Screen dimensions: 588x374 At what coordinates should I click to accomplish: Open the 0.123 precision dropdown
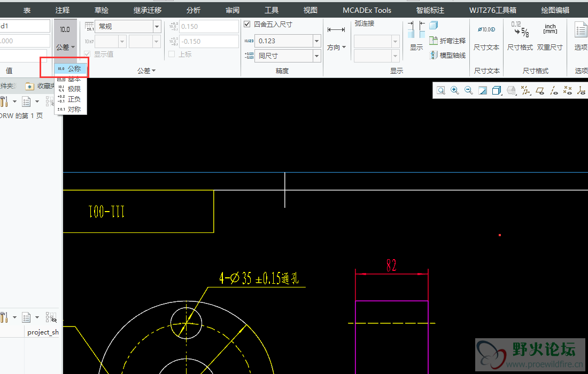click(316, 41)
